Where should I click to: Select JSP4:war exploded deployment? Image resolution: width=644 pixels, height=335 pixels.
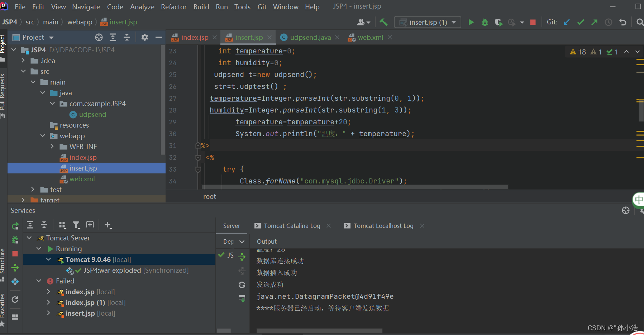pos(136,270)
